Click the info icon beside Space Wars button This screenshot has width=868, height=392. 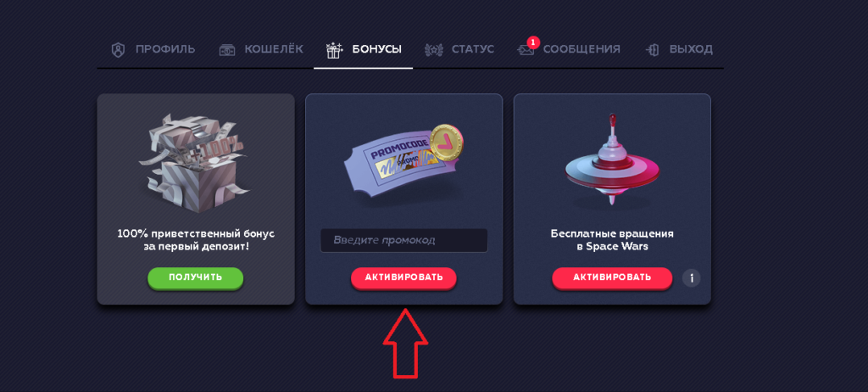click(x=692, y=277)
